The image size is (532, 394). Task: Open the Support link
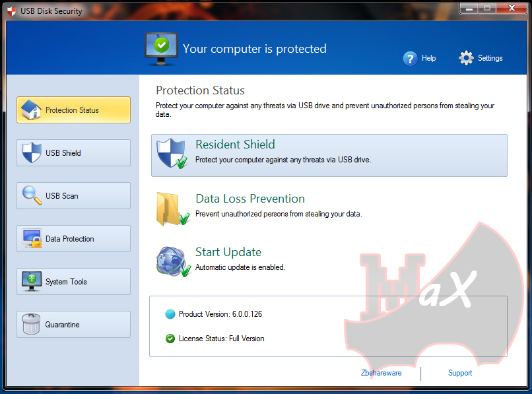460,373
